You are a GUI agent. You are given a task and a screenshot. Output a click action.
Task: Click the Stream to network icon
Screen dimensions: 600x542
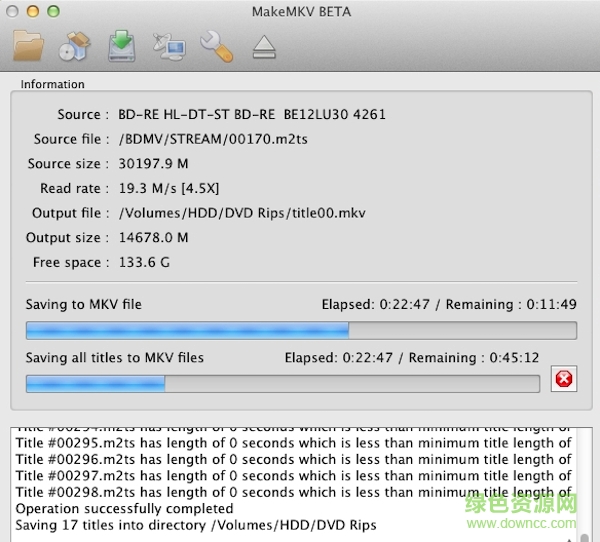[x=168, y=45]
